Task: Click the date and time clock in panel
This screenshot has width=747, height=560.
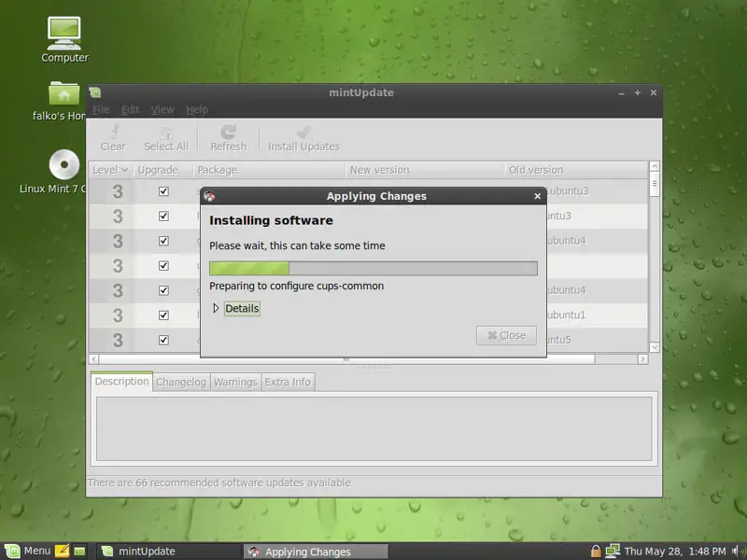Action: pyautogui.click(x=675, y=552)
